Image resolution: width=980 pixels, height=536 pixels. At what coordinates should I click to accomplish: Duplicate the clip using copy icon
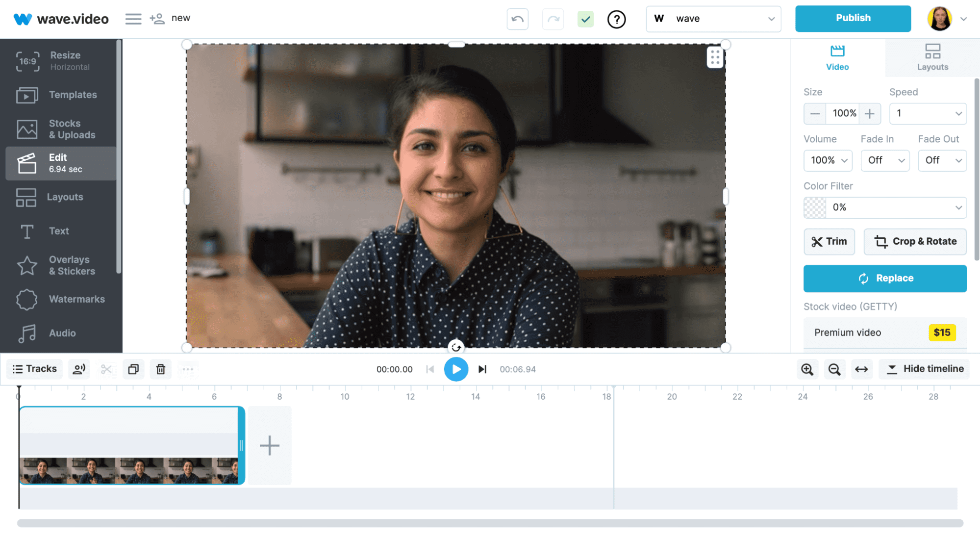tap(133, 369)
